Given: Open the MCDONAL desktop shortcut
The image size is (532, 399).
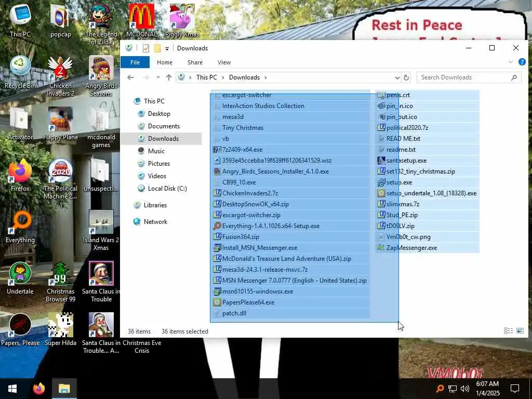Looking at the screenshot, I should click(141, 20).
